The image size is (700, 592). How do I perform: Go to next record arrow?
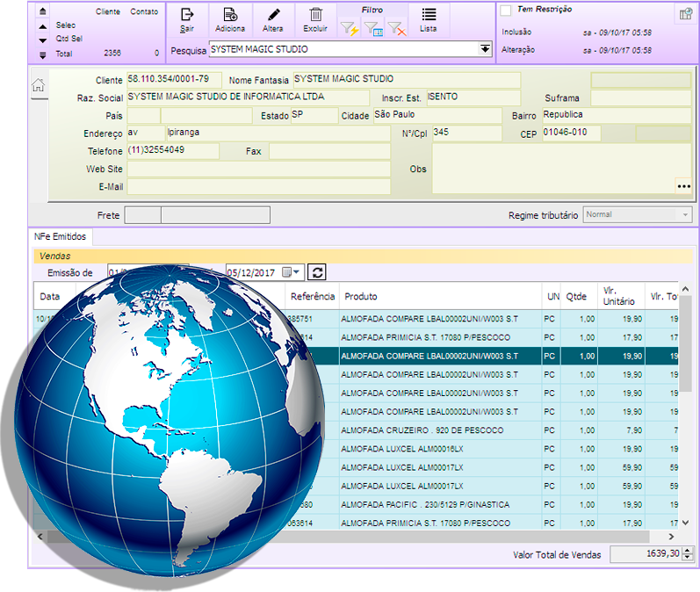pos(42,40)
